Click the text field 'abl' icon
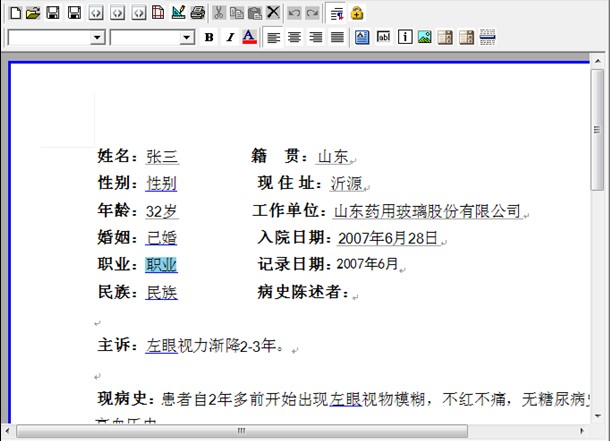610x441 pixels. 383,37
